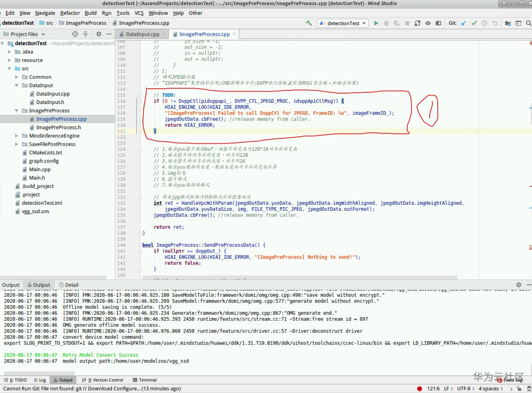532x393 pixels.
Task: Toggle the Version Control tool window
Action: (x=103, y=380)
